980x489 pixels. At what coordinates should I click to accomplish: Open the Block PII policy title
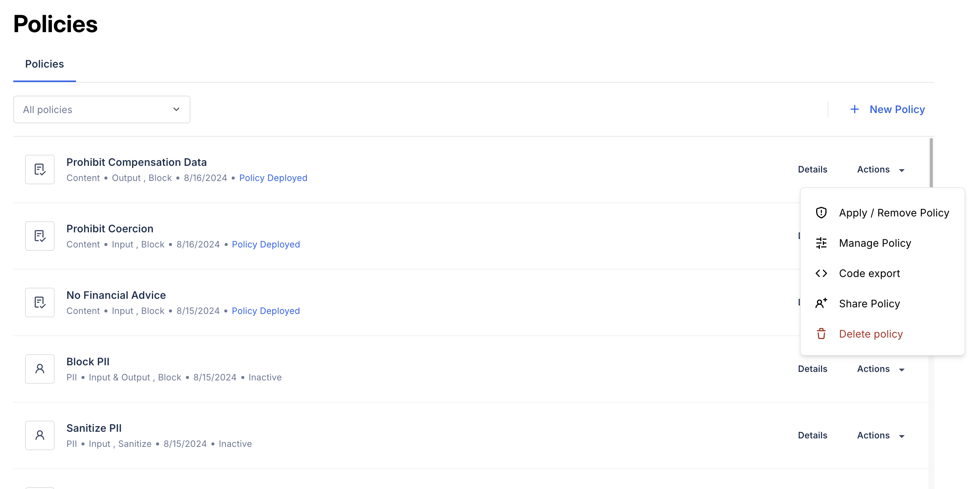tap(88, 362)
